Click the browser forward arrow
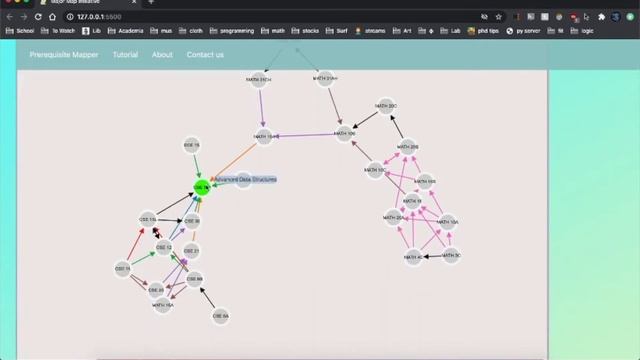This screenshot has width=640, height=360. [x=24, y=17]
